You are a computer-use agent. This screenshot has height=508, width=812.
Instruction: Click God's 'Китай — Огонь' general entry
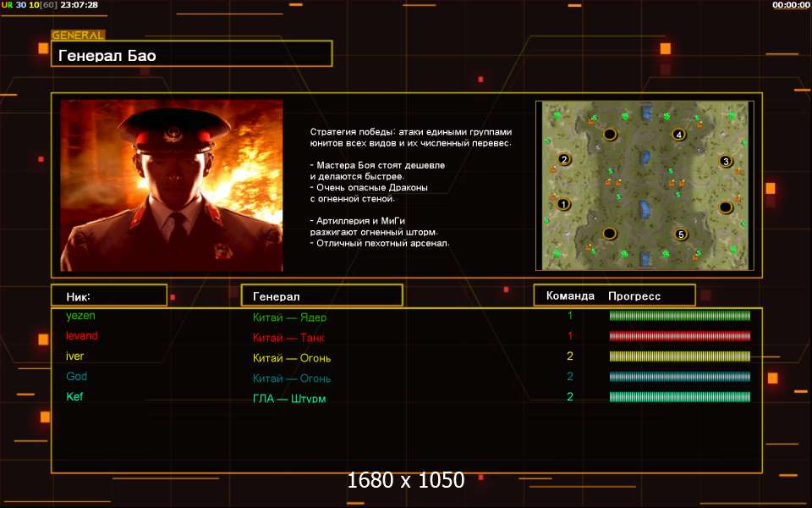(x=292, y=378)
